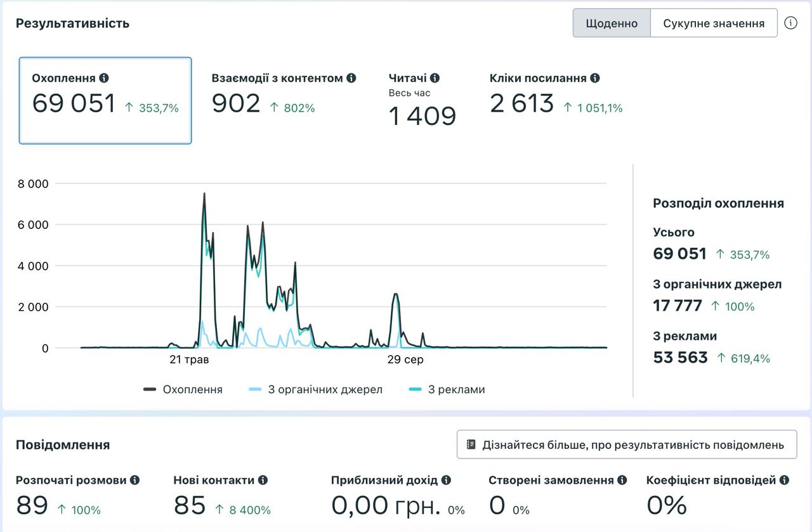The image size is (812, 532).
Task: Click the Усього label in reach breakdown
Action: (674, 233)
